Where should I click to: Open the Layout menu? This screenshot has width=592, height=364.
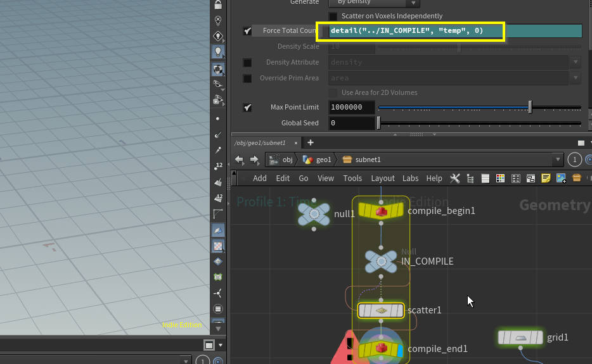pos(383,179)
